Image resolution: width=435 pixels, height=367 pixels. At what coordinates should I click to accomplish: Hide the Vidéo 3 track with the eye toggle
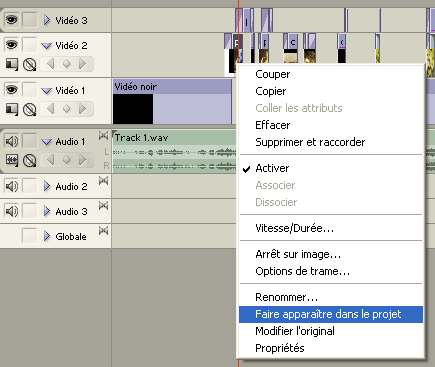(x=12, y=20)
